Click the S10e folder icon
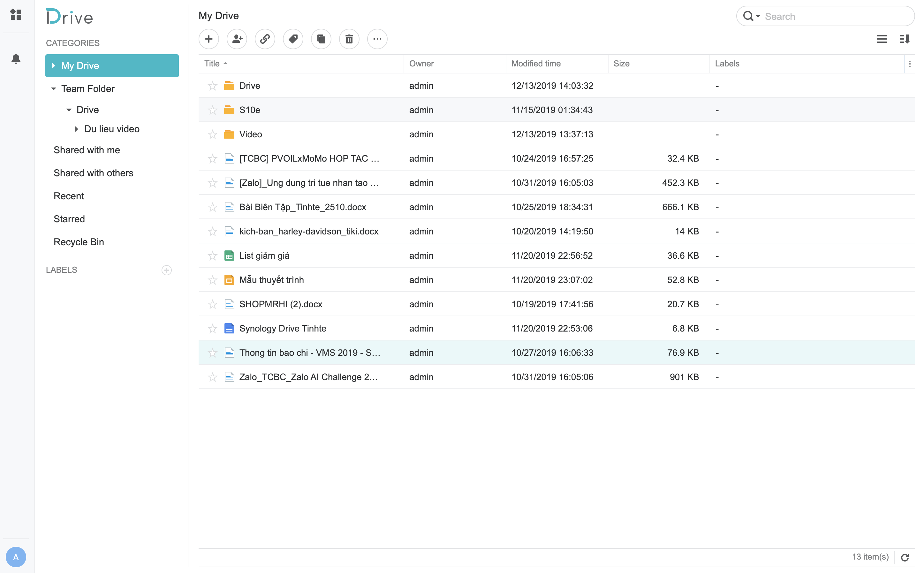This screenshot has height=573, width=924. [x=229, y=110]
